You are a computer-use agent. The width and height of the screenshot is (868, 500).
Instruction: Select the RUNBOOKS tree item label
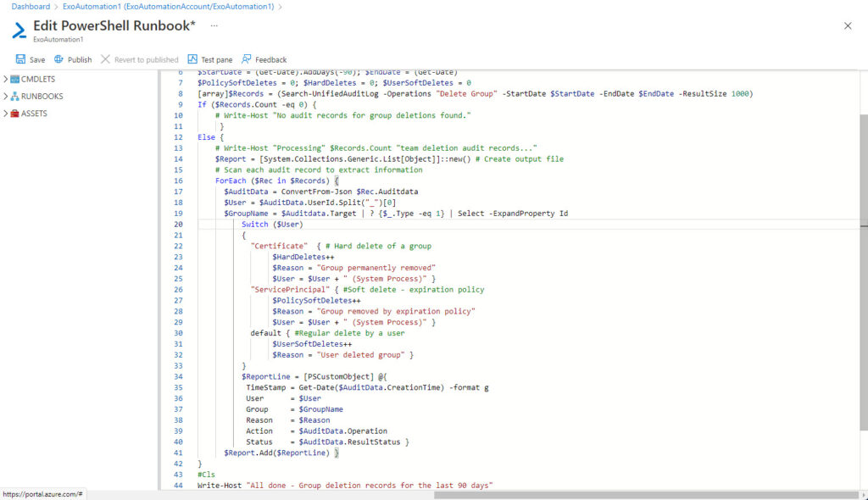(42, 97)
